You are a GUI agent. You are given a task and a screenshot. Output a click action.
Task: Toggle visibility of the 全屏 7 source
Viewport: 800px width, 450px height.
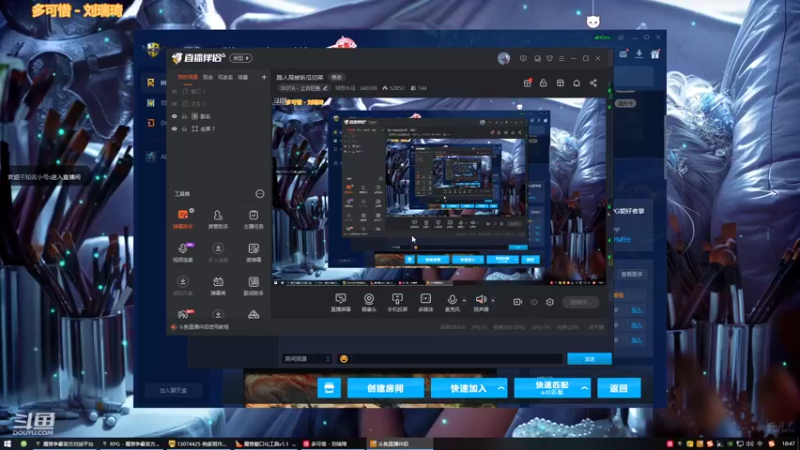point(174,129)
